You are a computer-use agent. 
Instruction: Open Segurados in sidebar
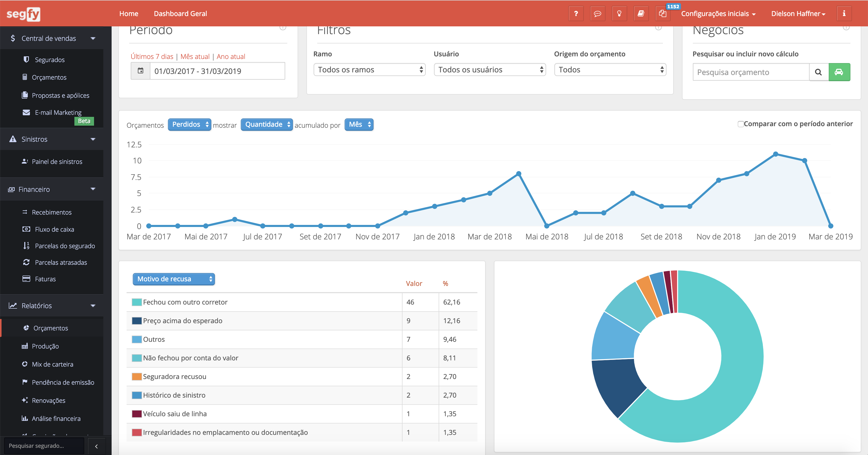pos(50,60)
